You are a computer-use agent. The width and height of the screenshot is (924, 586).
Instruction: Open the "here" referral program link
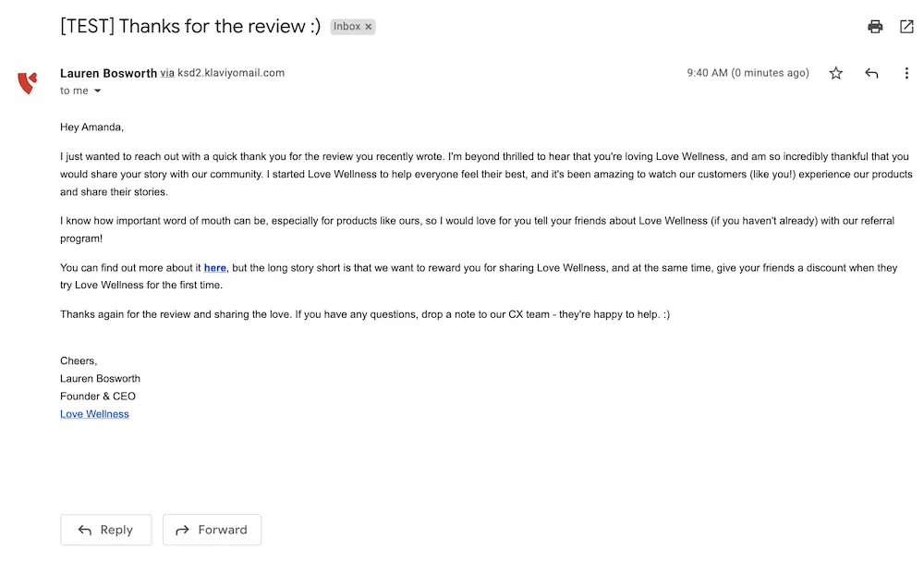click(215, 268)
